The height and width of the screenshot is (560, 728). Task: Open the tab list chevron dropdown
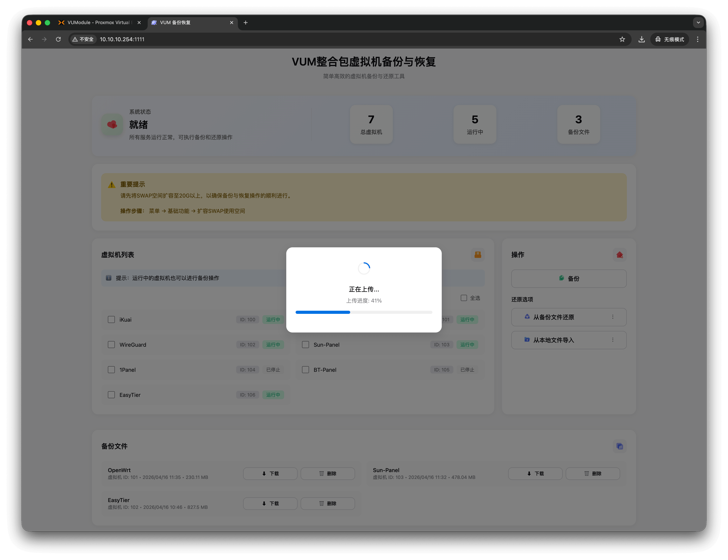698,23
